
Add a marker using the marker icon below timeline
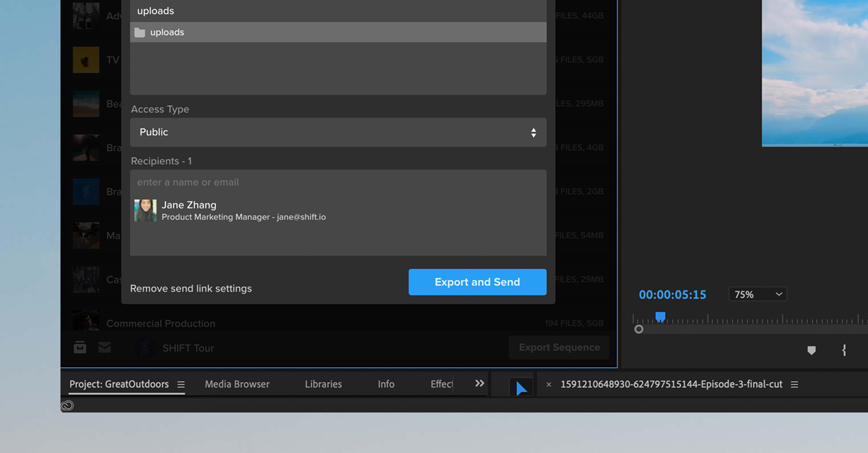click(811, 350)
